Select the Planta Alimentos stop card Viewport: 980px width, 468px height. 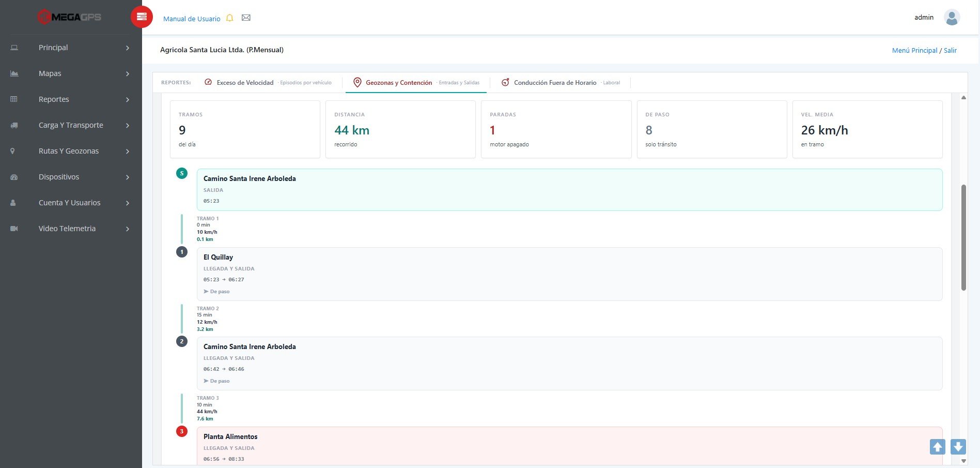(x=569, y=446)
